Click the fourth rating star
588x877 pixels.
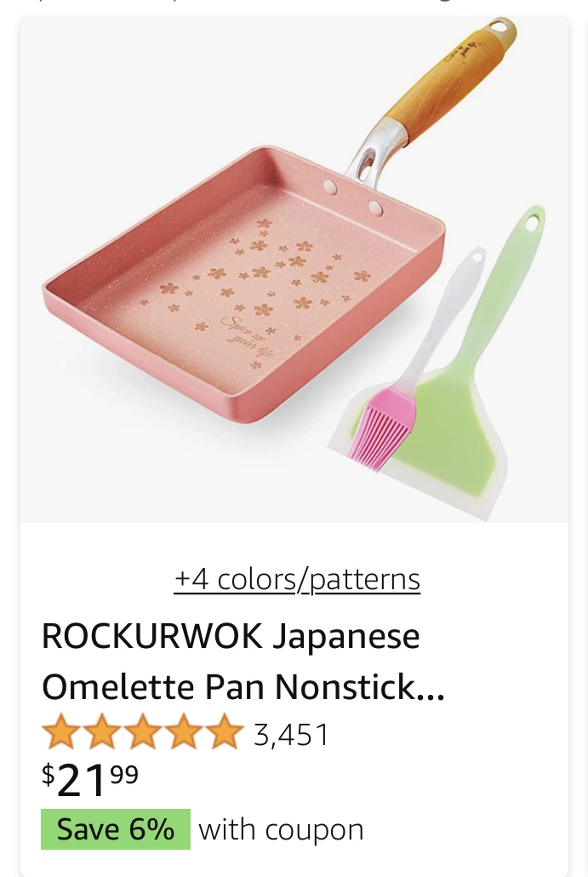(183, 731)
